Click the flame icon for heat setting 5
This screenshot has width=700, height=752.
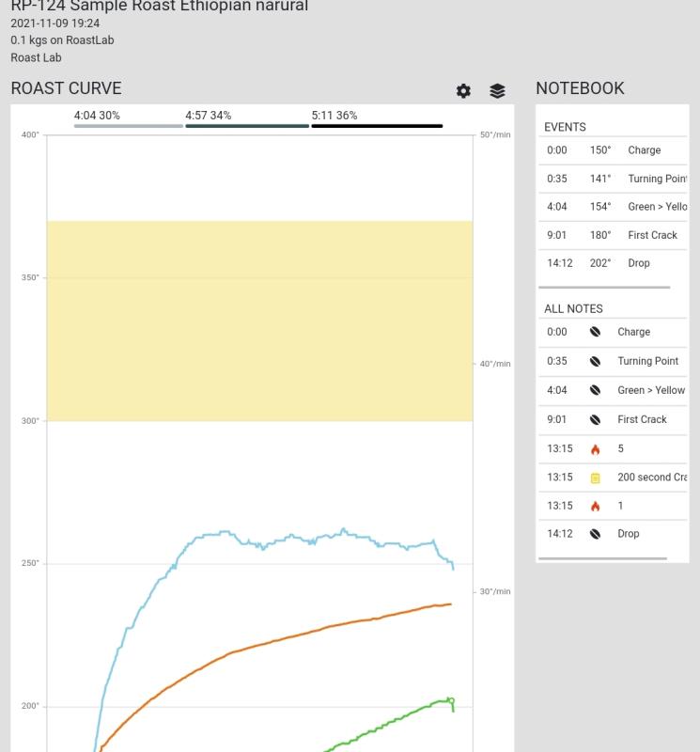click(595, 449)
